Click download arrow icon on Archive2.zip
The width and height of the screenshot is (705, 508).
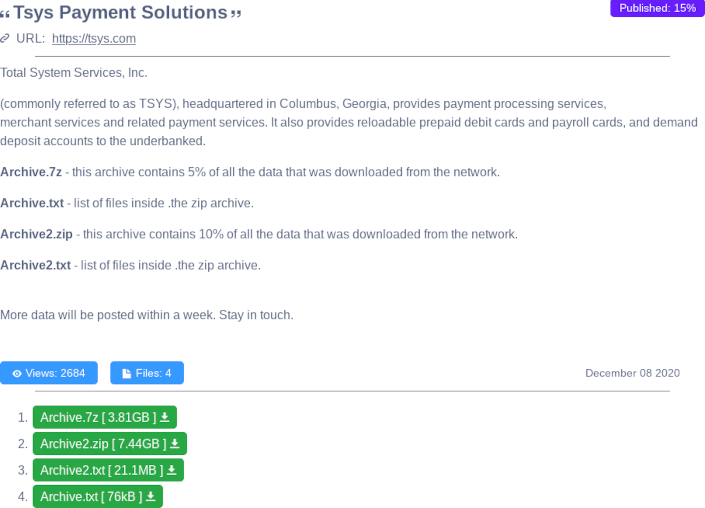coord(175,444)
